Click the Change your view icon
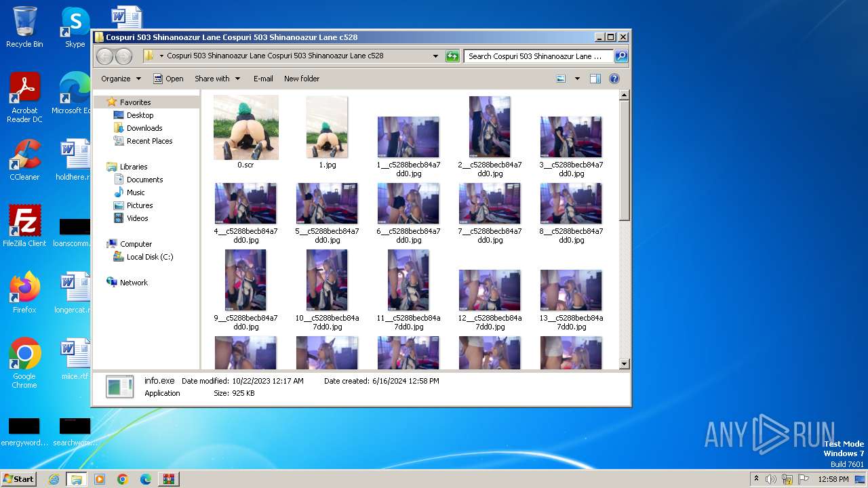Screen dimensions: 868x488 (x=561, y=79)
